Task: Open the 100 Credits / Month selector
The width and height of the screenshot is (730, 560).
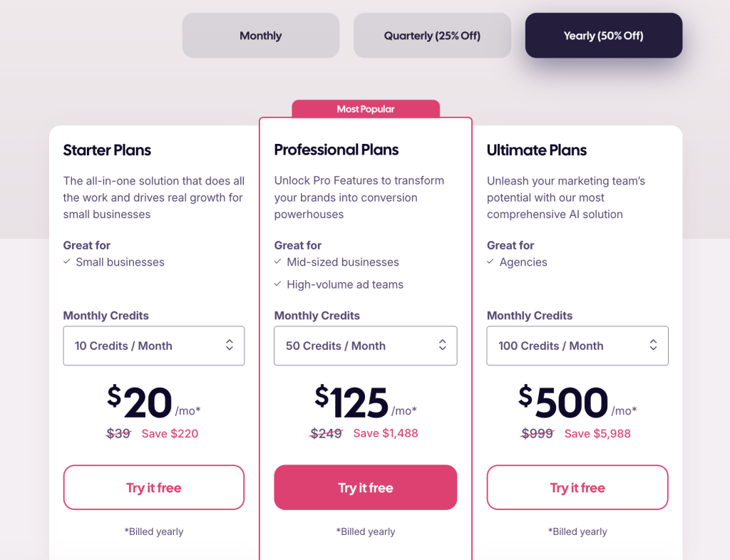Action: click(x=577, y=346)
